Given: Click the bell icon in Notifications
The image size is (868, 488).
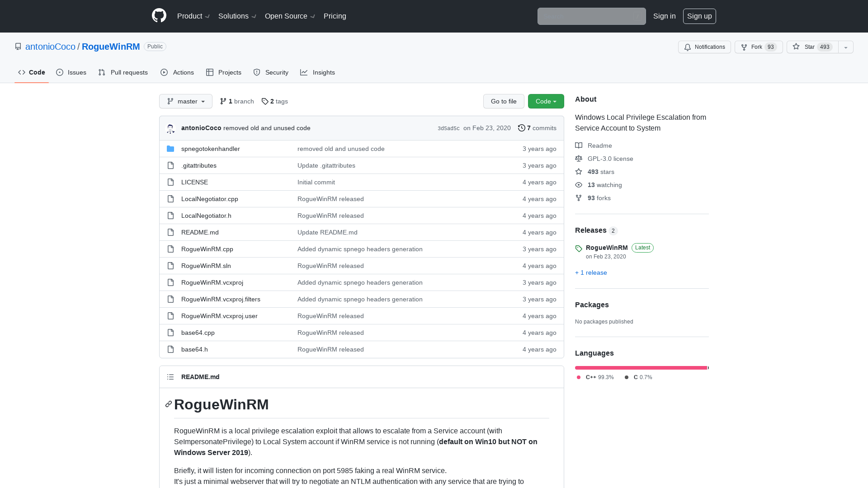Looking at the screenshot, I should click(688, 47).
